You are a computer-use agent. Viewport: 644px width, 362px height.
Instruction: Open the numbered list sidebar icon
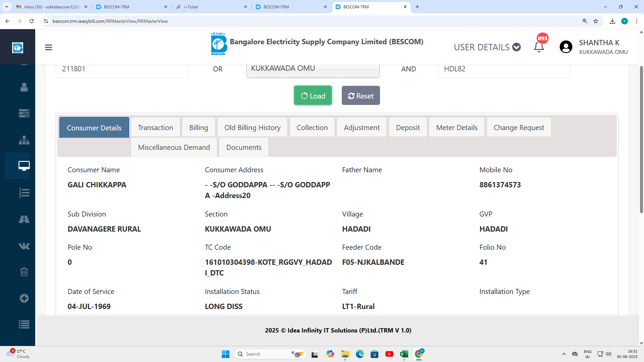[x=24, y=193]
